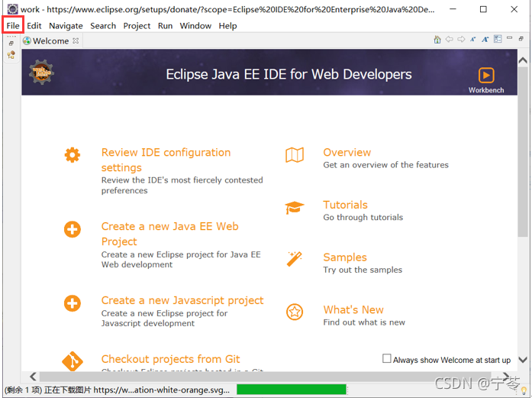Image resolution: width=532 pixels, height=398 pixels.
Task: Navigate forward with the right arrow icon
Action: [461, 40]
